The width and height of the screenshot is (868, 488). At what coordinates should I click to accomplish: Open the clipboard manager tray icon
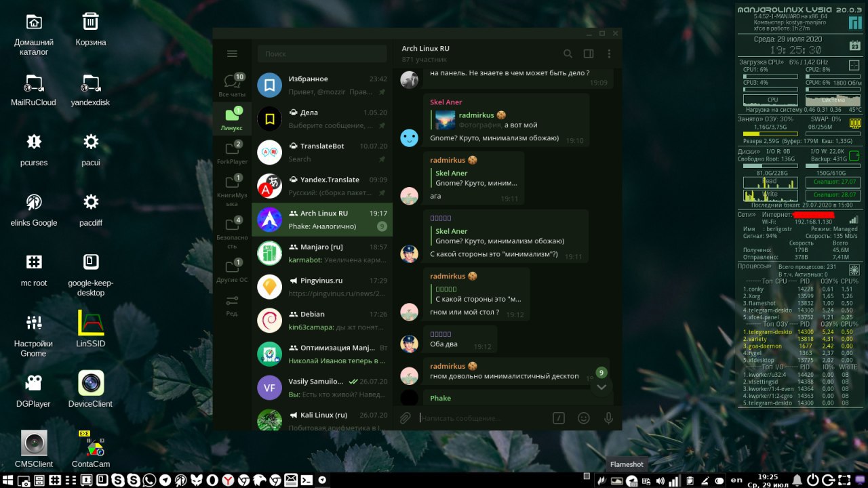pos(690,481)
